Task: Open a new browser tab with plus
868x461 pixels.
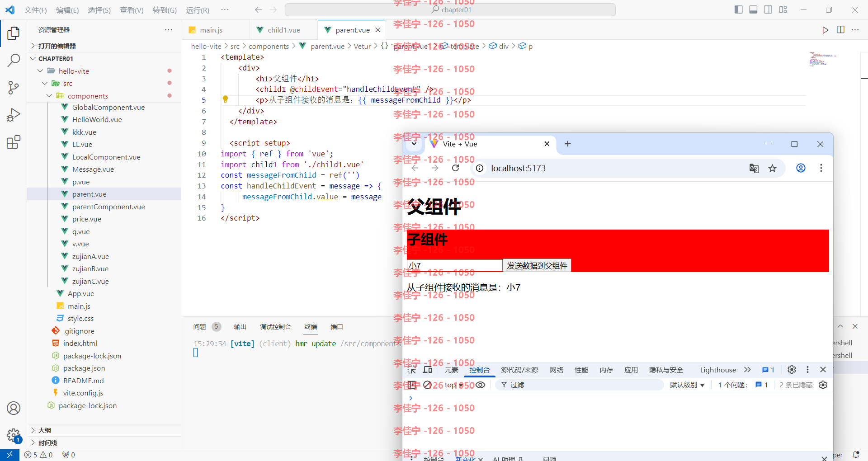Action: 568,144
